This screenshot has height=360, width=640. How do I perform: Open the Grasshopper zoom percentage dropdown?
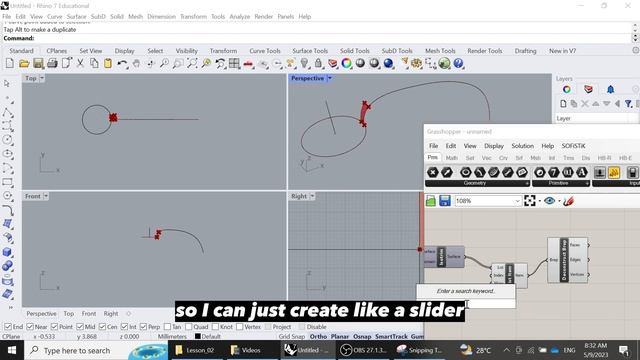coord(517,201)
